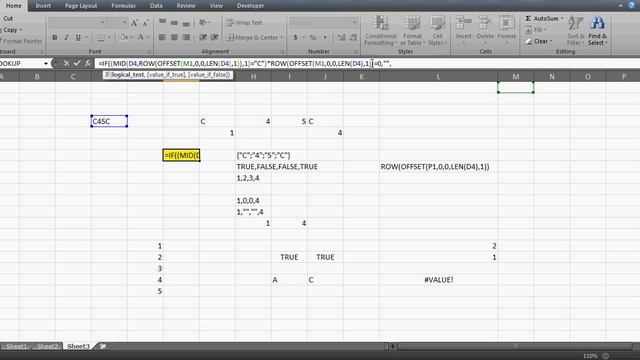Click the Top Align icon

tap(162, 22)
